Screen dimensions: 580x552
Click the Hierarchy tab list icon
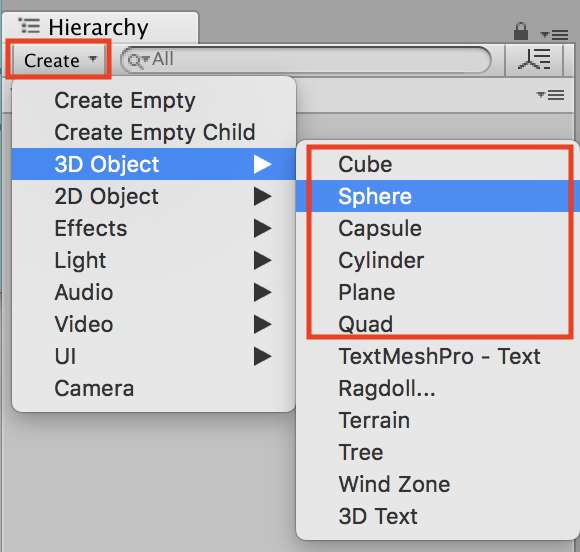pyautogui.click(x=29, y=26)
